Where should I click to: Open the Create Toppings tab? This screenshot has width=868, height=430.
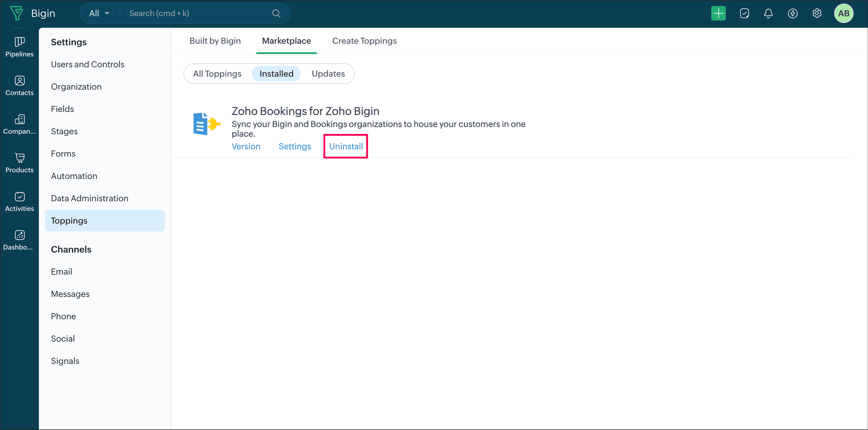pos(364,41)
